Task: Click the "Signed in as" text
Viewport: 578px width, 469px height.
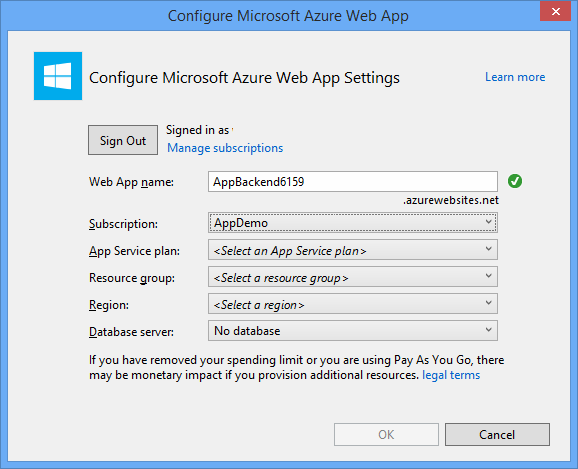Action: click(198, 130)
